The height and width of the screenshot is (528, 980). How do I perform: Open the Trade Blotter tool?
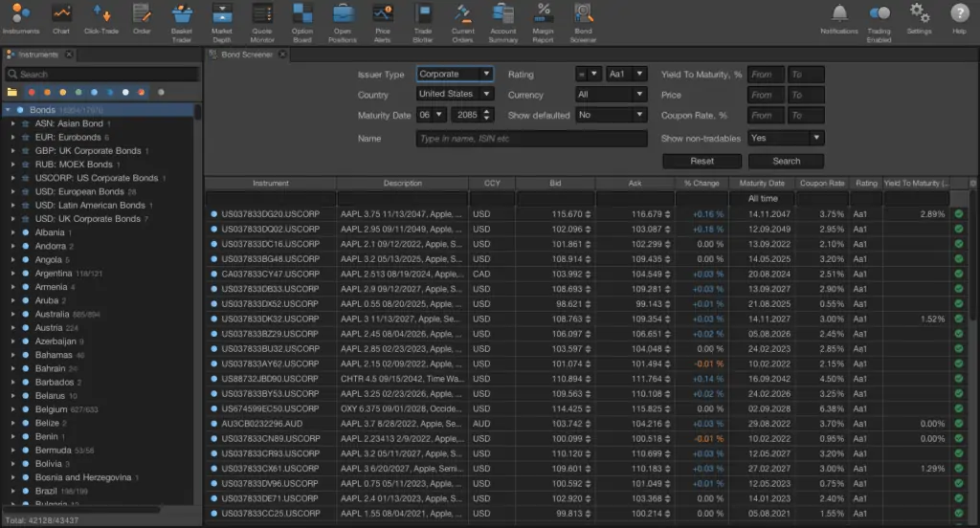click(423, 23)
